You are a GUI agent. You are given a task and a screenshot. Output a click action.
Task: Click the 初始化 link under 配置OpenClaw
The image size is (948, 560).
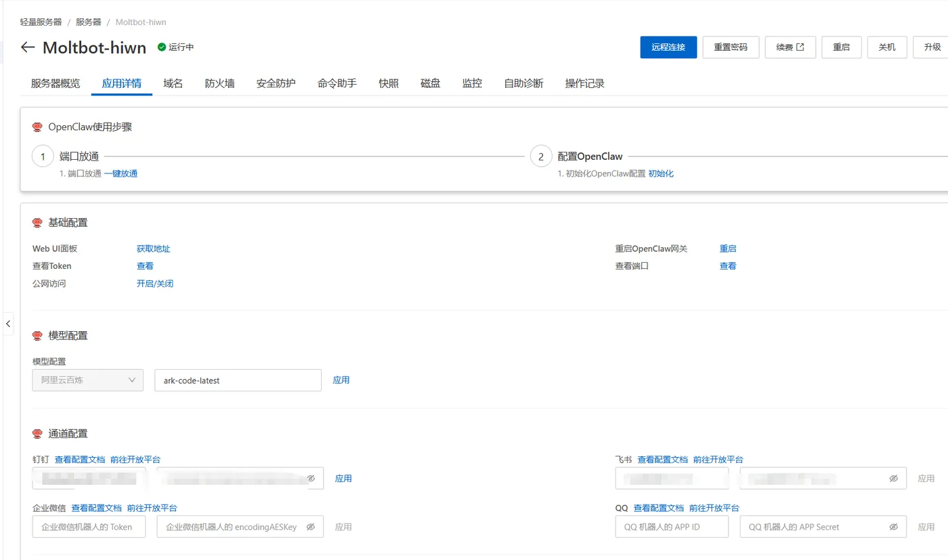coord(661,173)
